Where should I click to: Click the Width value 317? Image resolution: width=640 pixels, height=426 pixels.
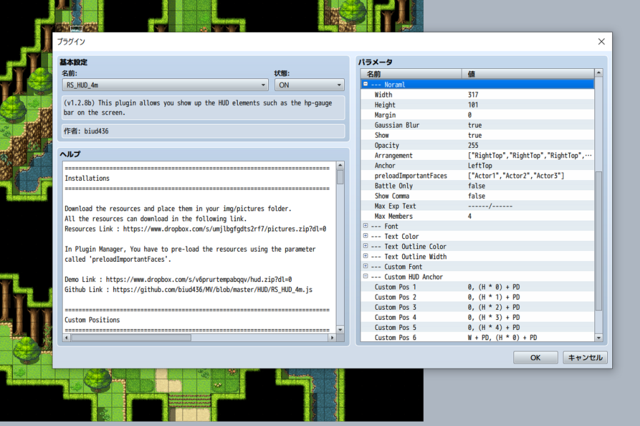pos(473,95)
